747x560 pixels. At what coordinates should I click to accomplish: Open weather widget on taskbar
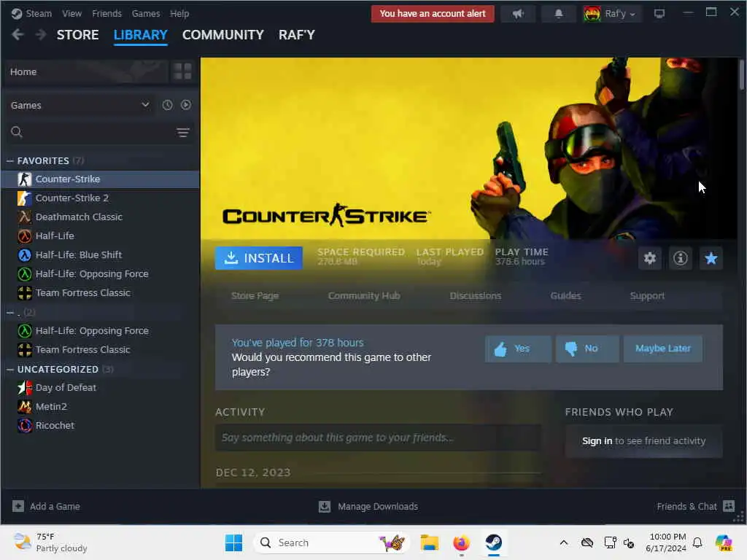pos(50,542)
